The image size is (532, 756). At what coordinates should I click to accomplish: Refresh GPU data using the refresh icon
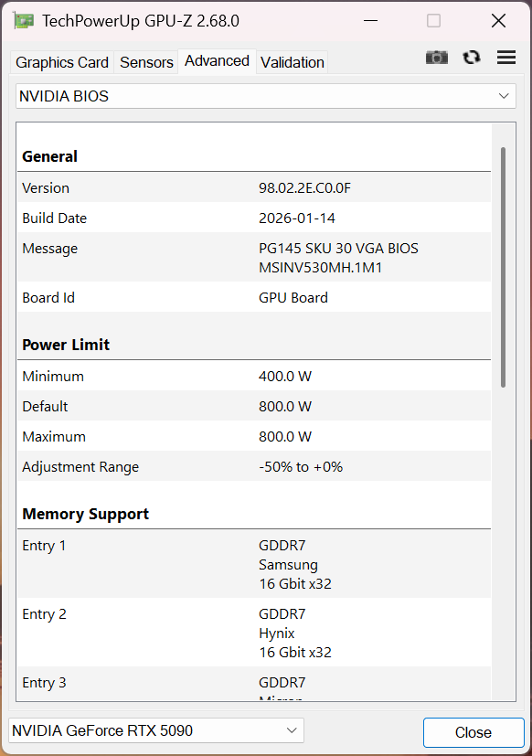click(x=472, y=57)
